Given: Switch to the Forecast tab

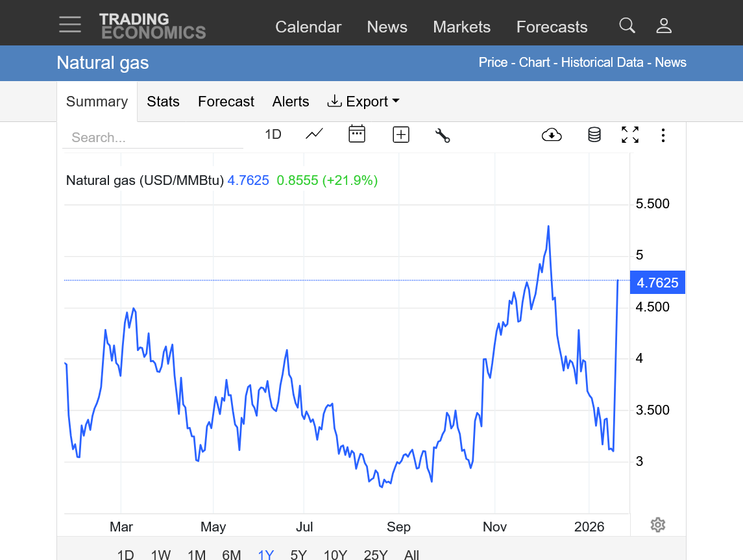Looking at the screenshot, I should pyautogui.click(x=226, y=101).
